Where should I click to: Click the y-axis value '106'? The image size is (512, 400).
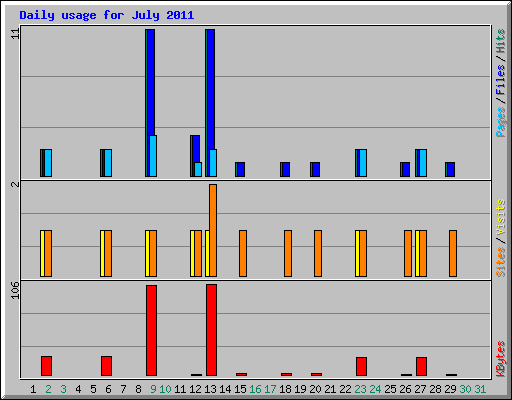click(15, 290)
